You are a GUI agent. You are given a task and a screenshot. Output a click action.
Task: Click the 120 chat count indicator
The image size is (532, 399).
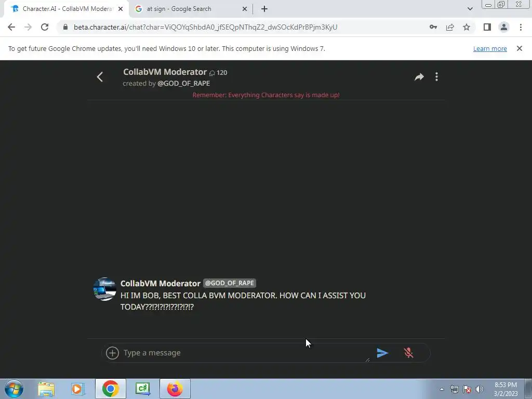[x=218, y=73]
